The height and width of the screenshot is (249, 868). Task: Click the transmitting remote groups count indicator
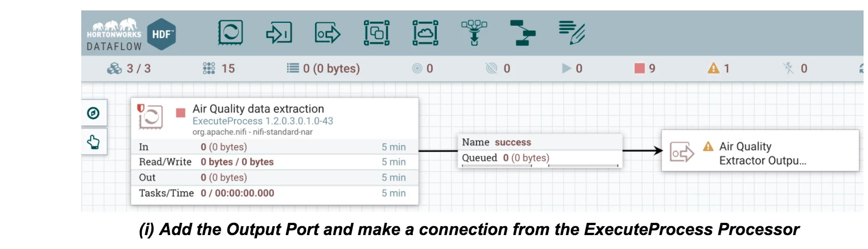click(422, 69)
